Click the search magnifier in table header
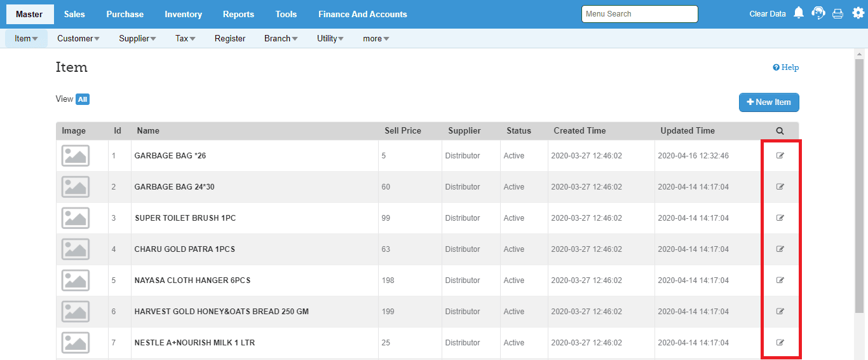Image resolution: width=868 pixels, height=360 pixels. point(780,131)
